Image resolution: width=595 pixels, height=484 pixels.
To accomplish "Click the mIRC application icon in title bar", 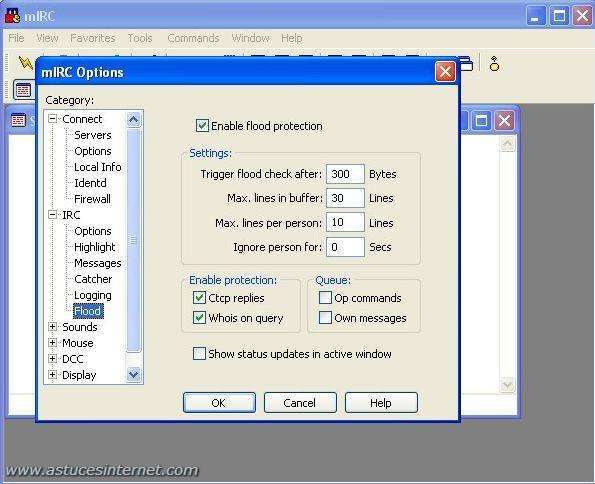I will click(12, 16).
